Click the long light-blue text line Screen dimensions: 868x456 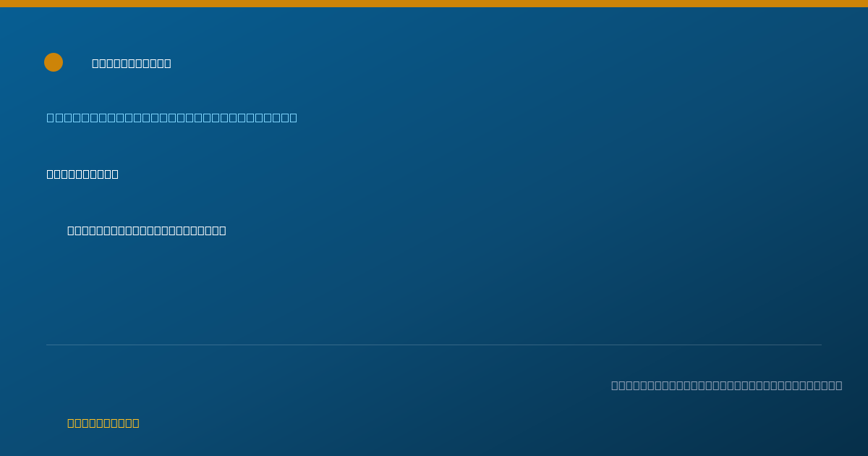coord(172,118)
